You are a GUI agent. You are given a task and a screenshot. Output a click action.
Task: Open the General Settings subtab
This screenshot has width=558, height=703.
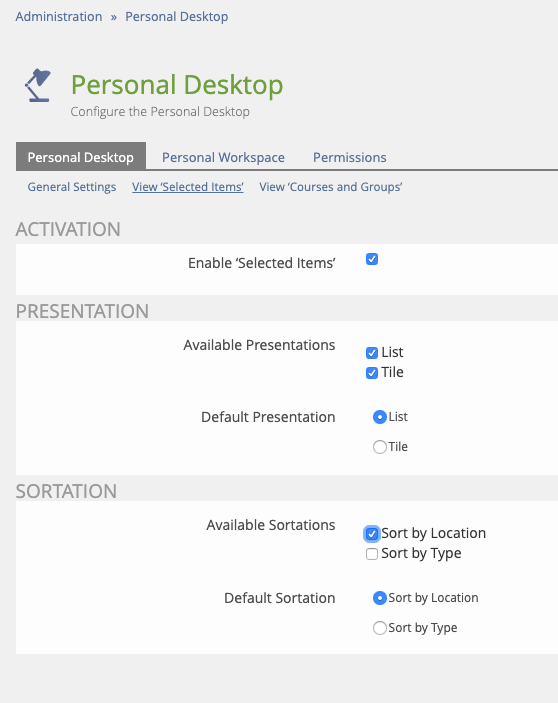[72, 187]
